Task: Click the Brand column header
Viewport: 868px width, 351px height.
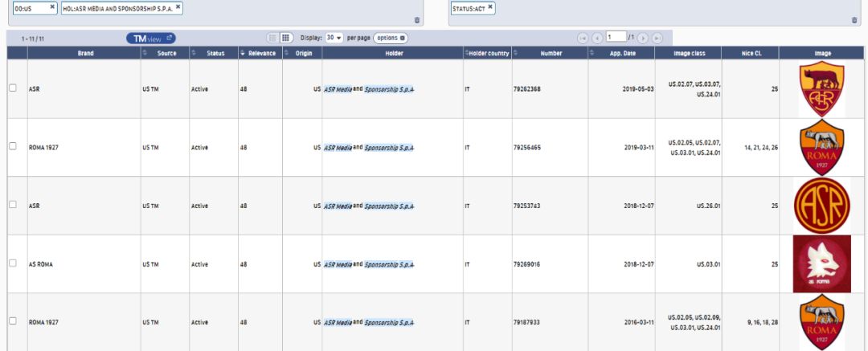Action: [84, 53]
